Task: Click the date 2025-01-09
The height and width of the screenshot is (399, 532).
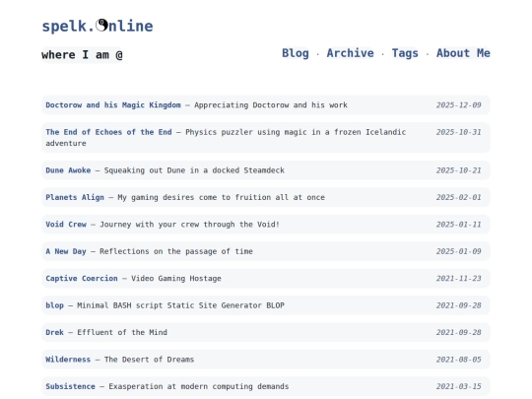Action: (459, 251)
